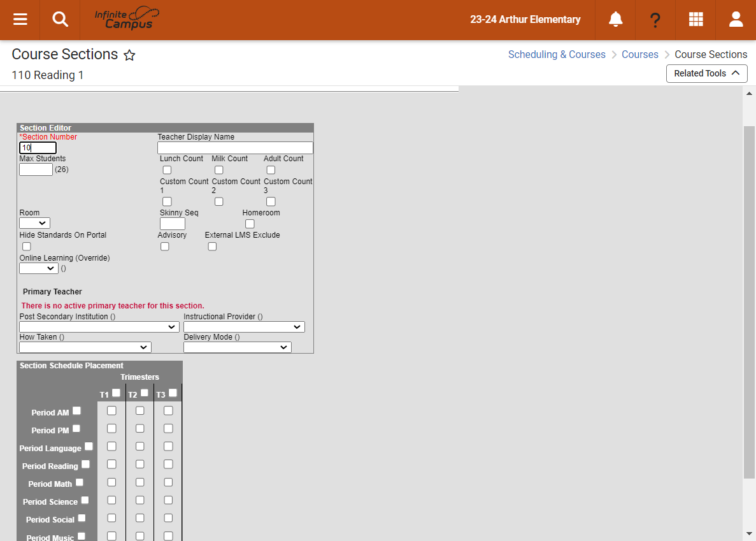Place Period Social in T3
756x541 pixels.
point(168,518)
